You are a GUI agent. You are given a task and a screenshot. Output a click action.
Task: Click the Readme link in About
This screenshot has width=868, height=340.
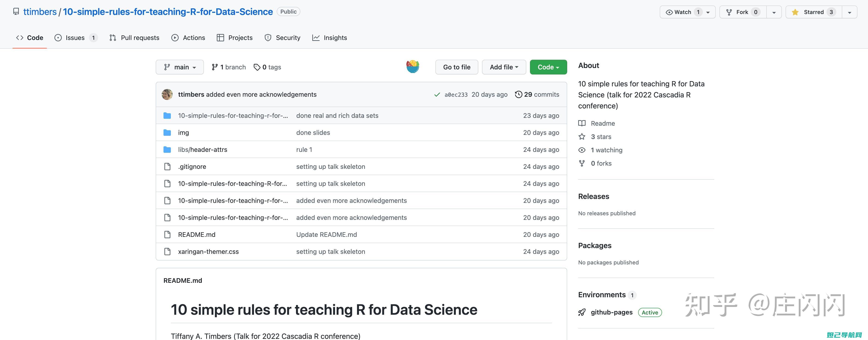point(603,123)
